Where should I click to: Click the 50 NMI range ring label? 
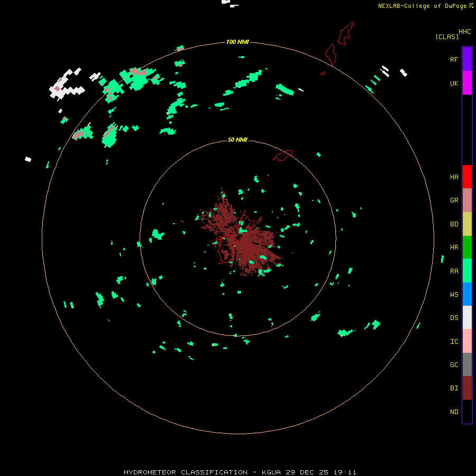[x=237, y=140]
